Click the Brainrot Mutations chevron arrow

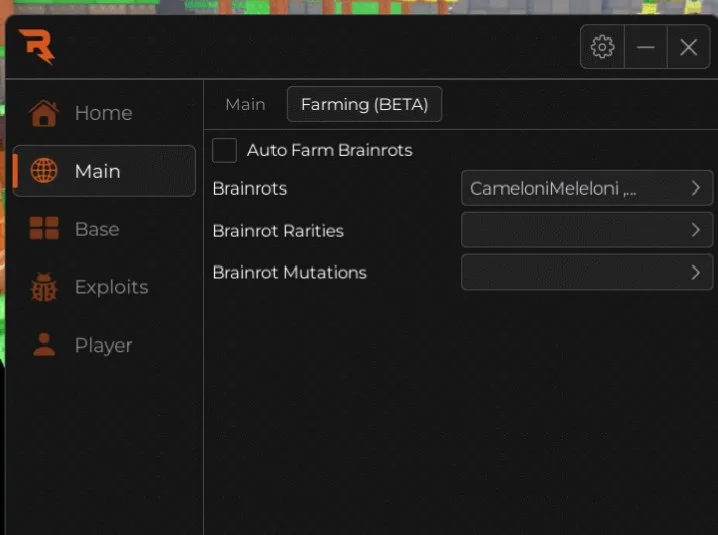coord(696,273)
